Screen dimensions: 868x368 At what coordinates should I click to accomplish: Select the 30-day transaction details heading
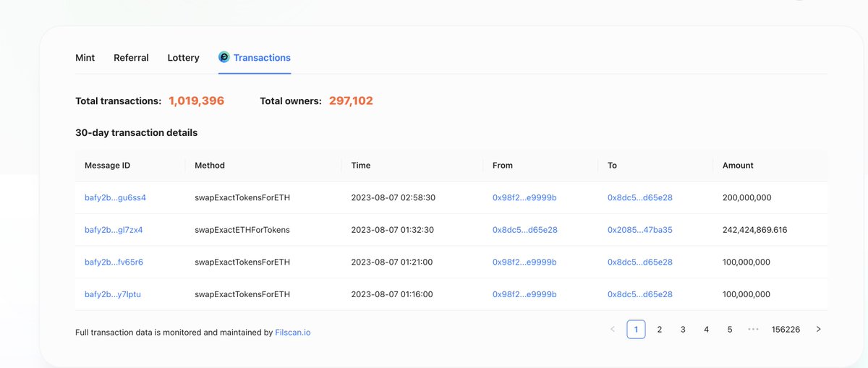pyautogui.click(x=136, y=133)
